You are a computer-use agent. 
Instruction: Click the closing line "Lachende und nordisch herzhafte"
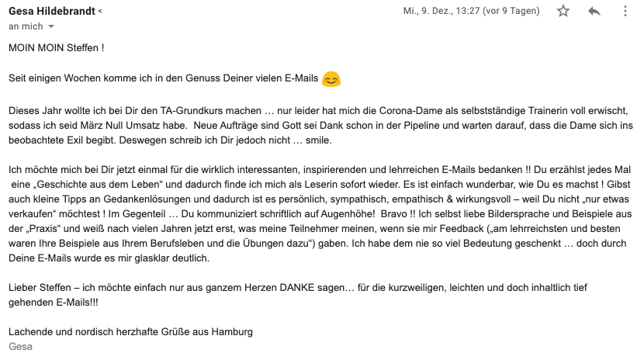coord(130,332)
